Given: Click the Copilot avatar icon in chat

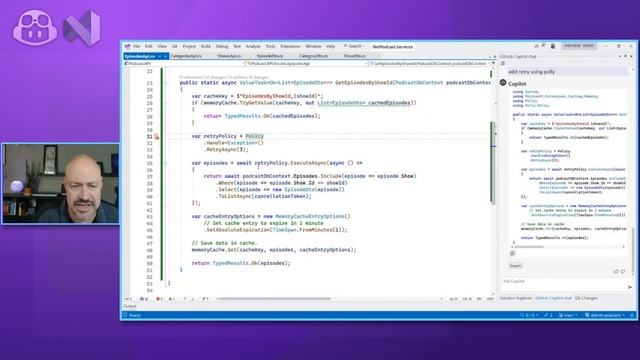Looking at the screenshot, I should (503, 83).
